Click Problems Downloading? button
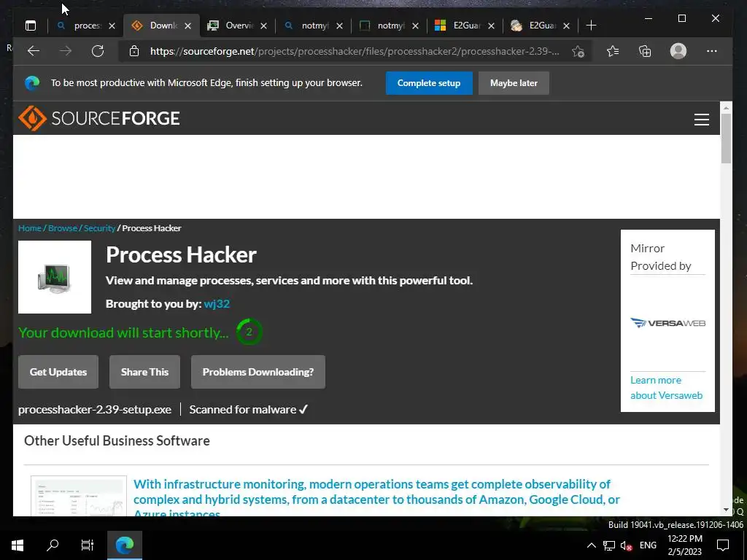Screen dimensions: 747x560 258,372
